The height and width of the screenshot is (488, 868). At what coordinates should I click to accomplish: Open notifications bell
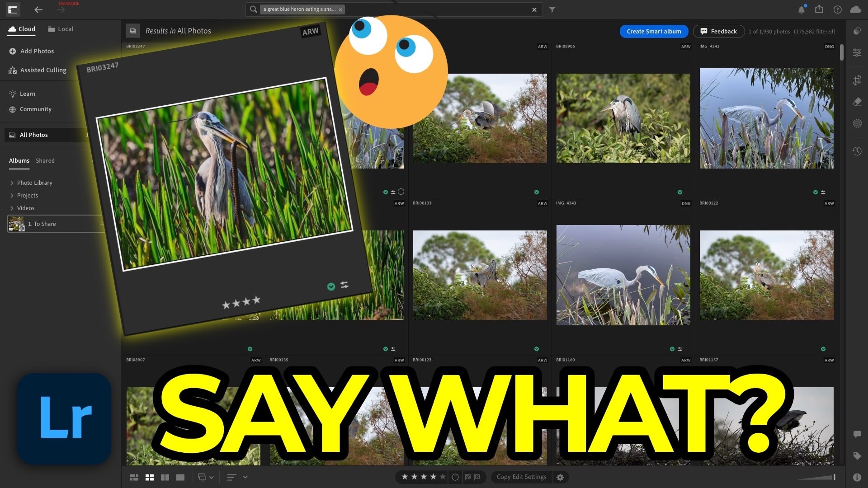click(x=801, y=9)
